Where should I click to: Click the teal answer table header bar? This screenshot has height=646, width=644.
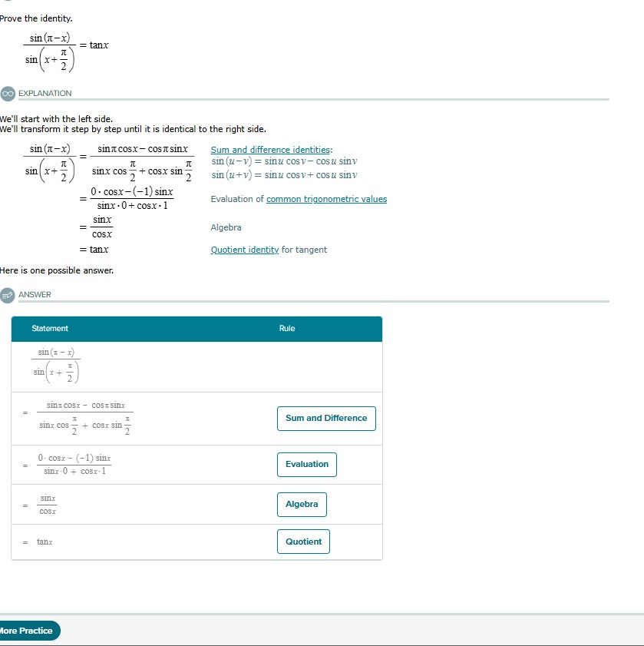(x=196, y=328)
